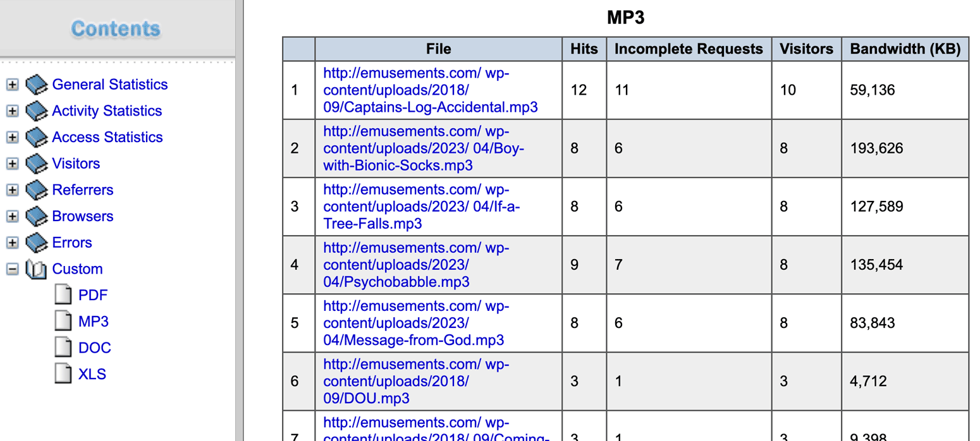Click the Incomplete Requests value 7
Screen dimensions: 980x441
pyautogui.click(x=618, y=265)
